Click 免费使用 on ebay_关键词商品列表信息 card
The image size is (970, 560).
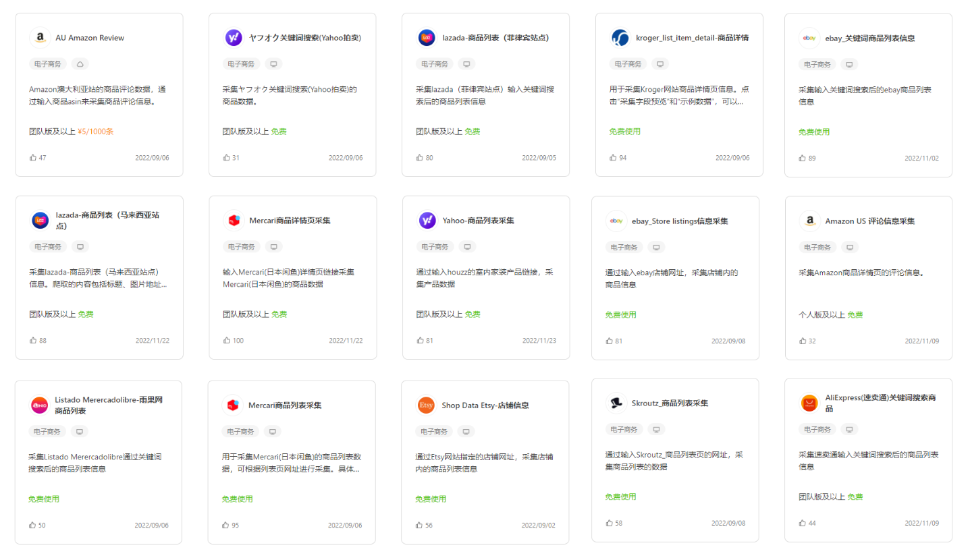[814, 132]
